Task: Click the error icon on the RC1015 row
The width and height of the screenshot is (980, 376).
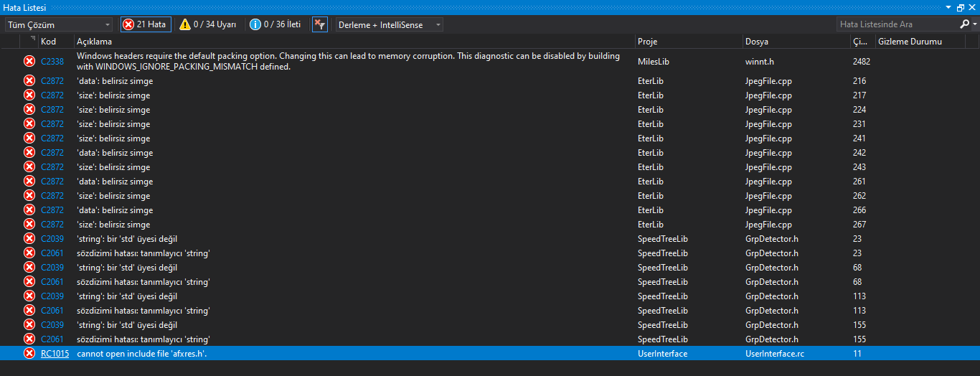Action: pyautogui.click(x=29, y=354)
